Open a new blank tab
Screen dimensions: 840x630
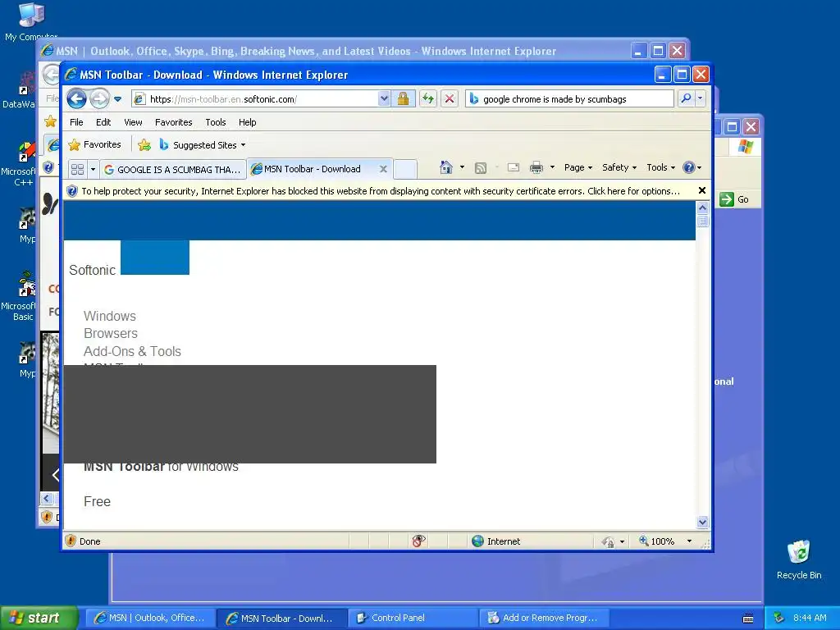pyautogui.click(x=405, y=169)
